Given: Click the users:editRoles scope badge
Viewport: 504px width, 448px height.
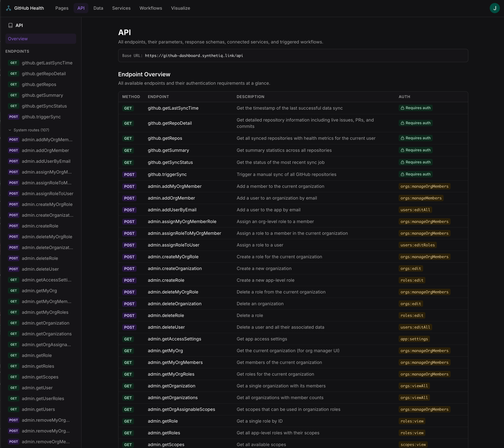Looking at the screenshot, I should 417,245.
